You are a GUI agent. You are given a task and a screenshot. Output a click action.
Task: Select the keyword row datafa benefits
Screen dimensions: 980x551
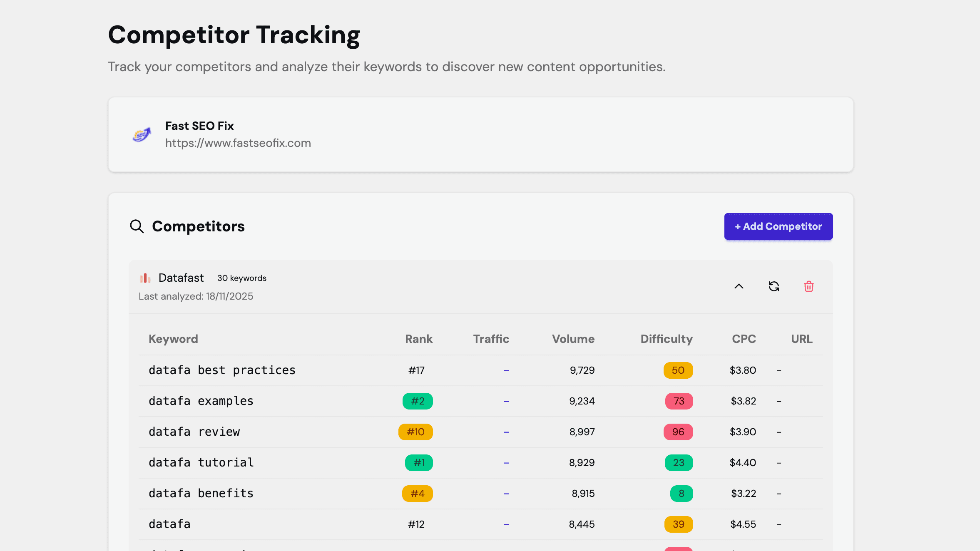coord(201,493)
